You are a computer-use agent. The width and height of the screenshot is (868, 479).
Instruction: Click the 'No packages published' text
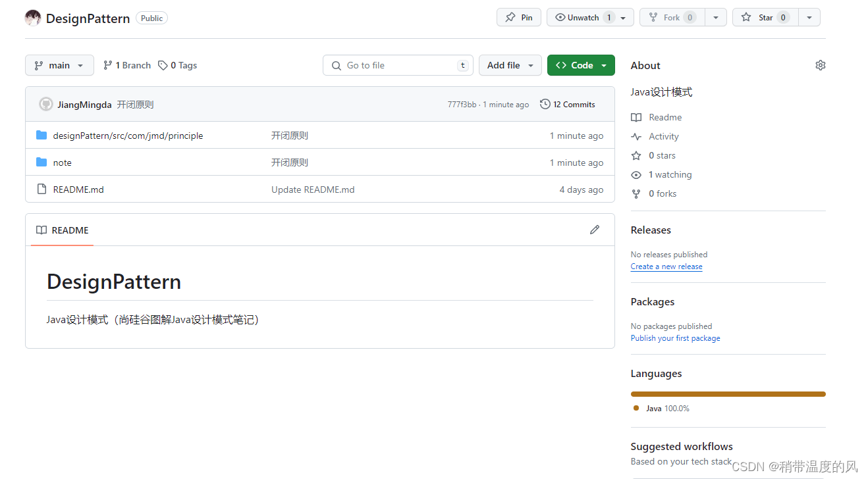(x=671, y=326)
